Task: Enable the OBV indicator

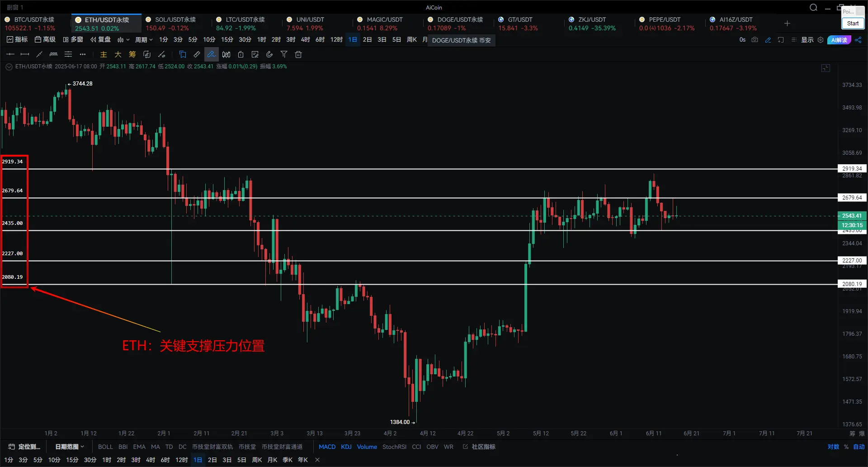Action: tap(432, 447)
